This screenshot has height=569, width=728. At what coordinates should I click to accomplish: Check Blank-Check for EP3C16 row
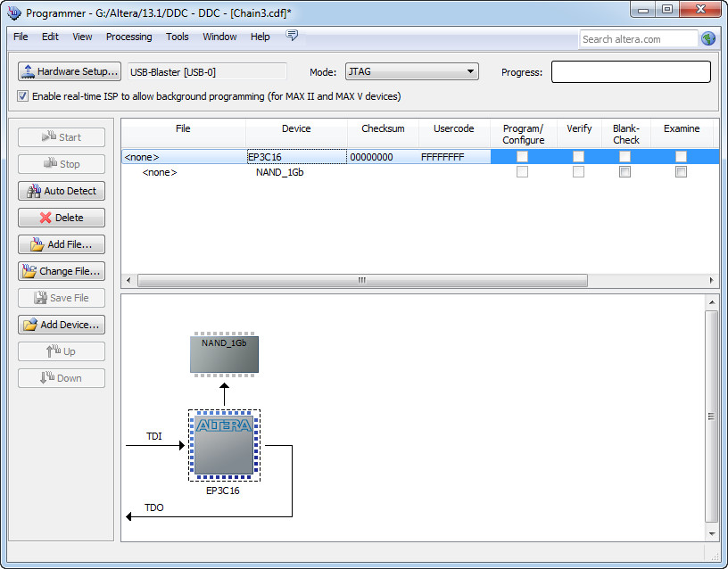625,156
